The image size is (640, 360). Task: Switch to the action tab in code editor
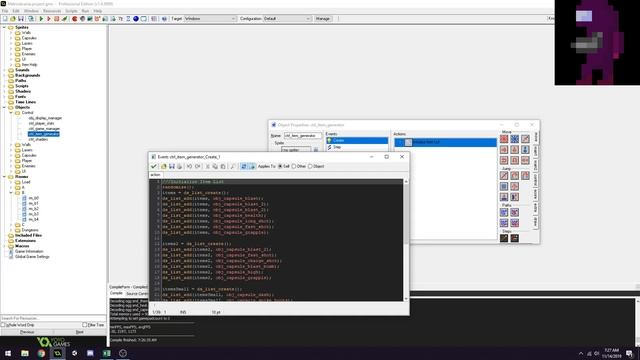[x=156, y=175]
